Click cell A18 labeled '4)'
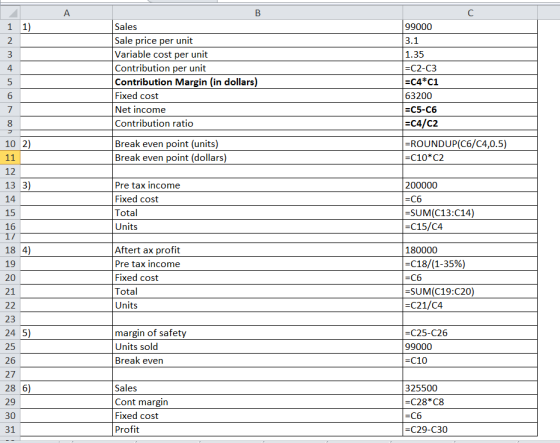 [66, 250]
